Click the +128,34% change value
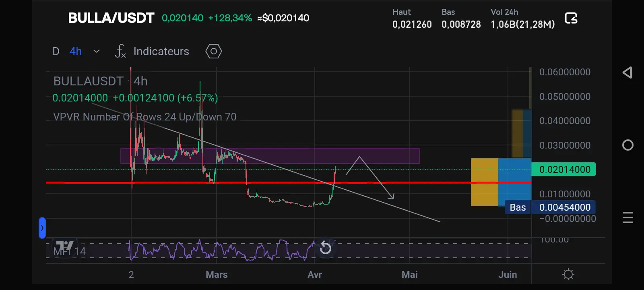 coord(230,18)
